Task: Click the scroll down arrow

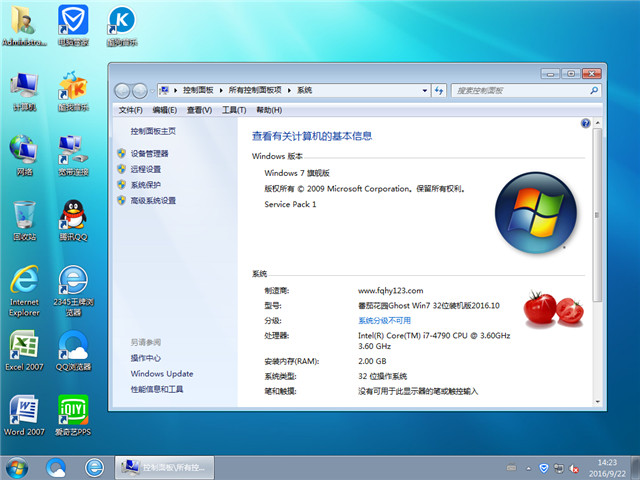Action: 597,402
